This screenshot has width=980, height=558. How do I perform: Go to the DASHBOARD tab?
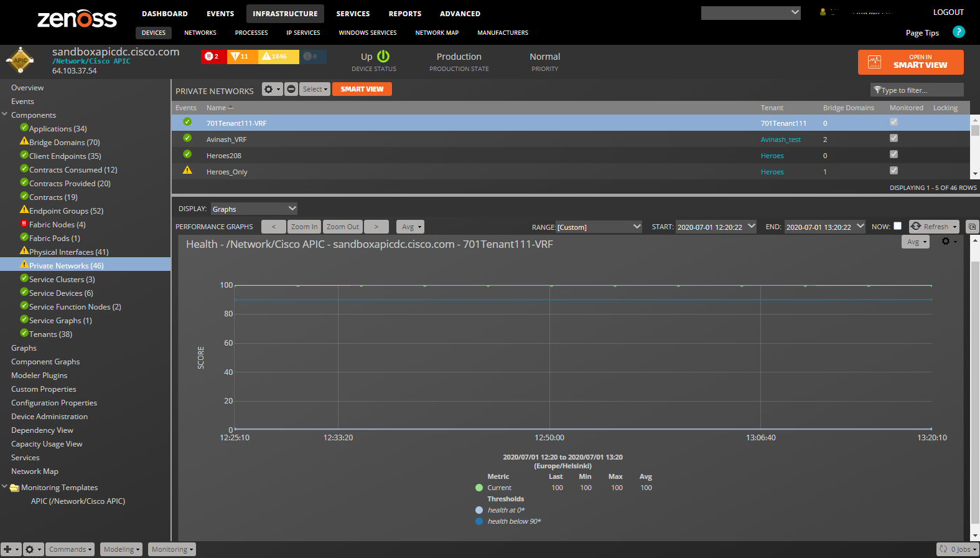click(165, 14)
